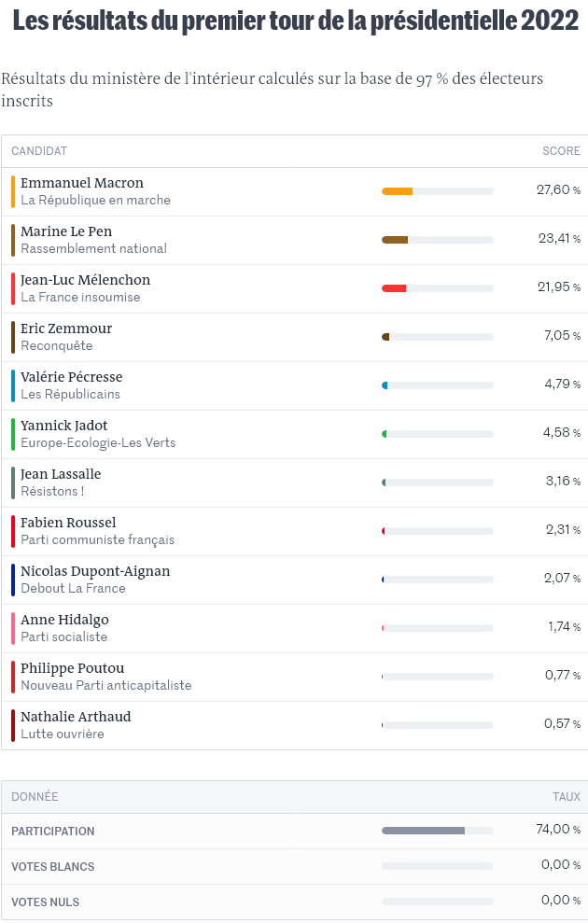This screenshot has height=923, width=588.
Task: Click Jean-Luc Mélenchon's 21,95 % score
Action: pos(558,287)
